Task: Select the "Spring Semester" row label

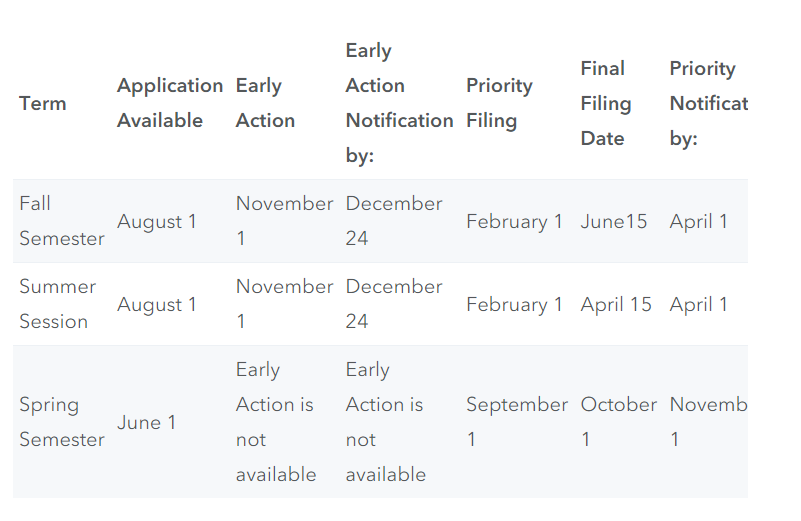Action: coord(61,422)
